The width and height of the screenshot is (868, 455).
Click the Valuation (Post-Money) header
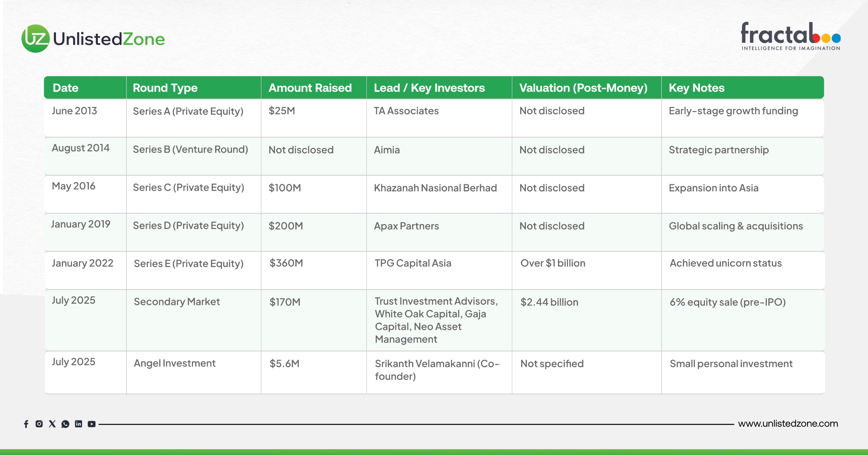click(583, 88)
